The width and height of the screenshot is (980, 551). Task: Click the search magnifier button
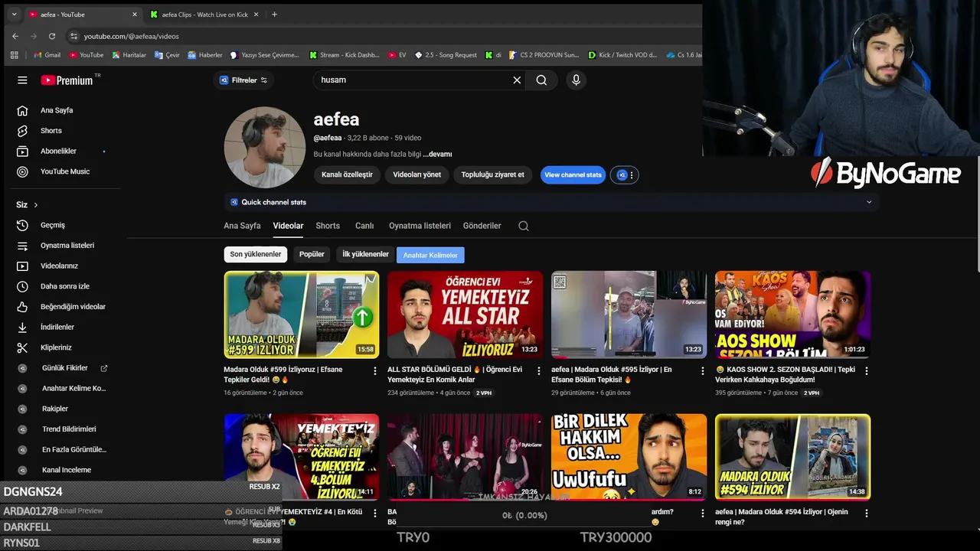(x=541, y=80)
